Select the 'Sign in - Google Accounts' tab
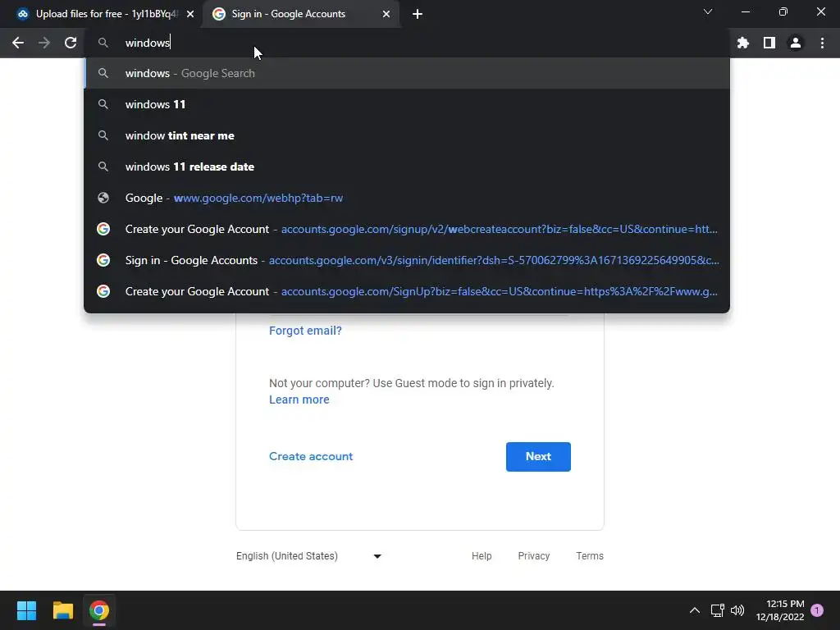 [302, 14]
